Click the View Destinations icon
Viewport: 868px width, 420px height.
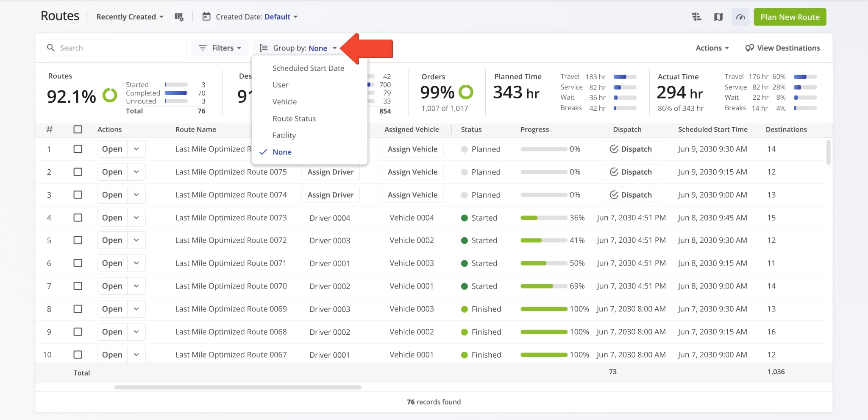[749, 48]
